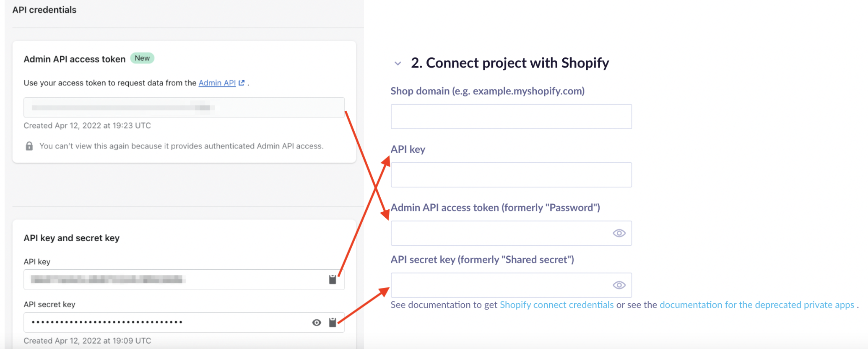Image resolution: width=868 pixels, height=349 pixels.
Task: Focus the Admin API access token input
Action: point(511,233)
